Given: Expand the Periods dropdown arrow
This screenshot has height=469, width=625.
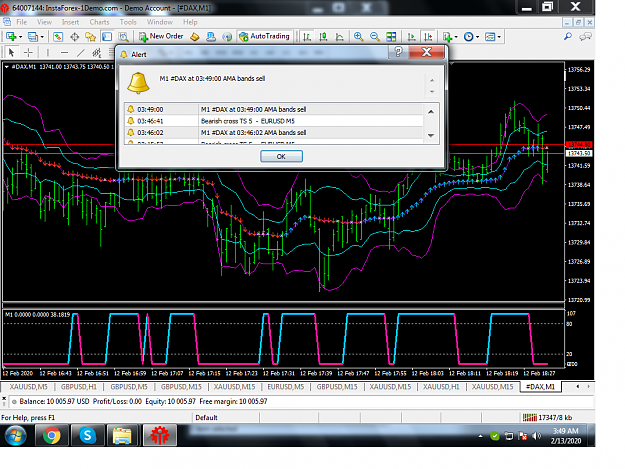Looking at the screenshot, I should (x=478, y=37).
